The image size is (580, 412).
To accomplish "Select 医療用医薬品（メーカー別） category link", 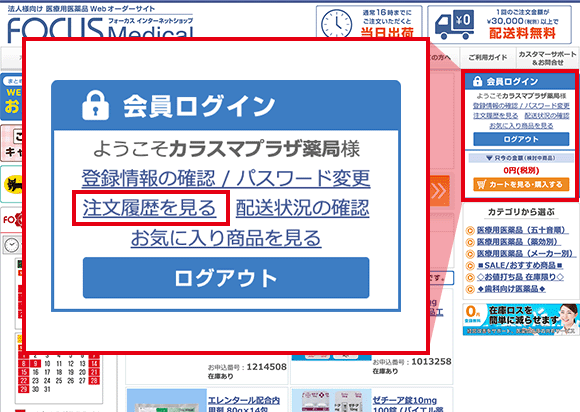I will [524, 254].
